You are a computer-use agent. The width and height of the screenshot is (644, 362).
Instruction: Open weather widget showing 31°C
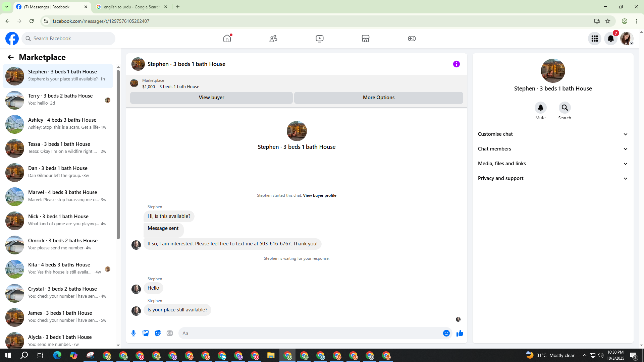point(550,355)
